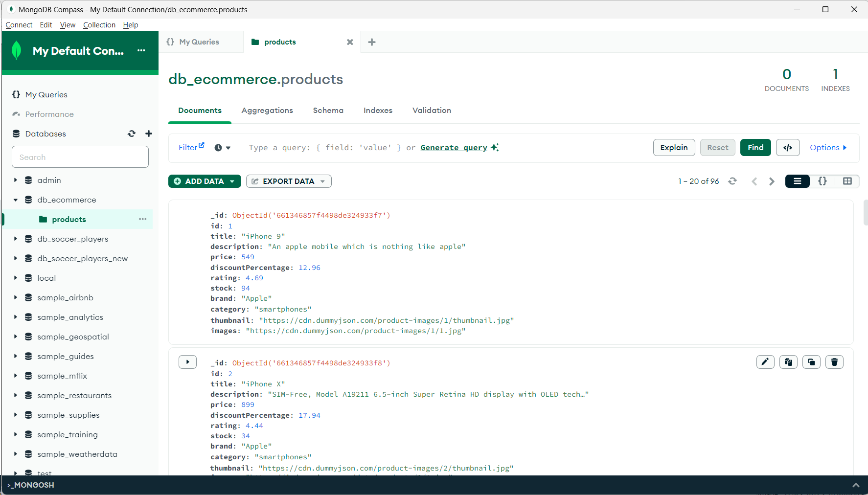Delete the iPhone X document

click(x=834, y=362)
